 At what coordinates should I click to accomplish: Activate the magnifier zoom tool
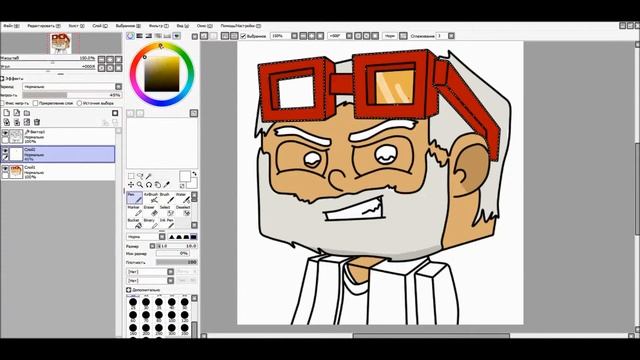click(140, 185)
